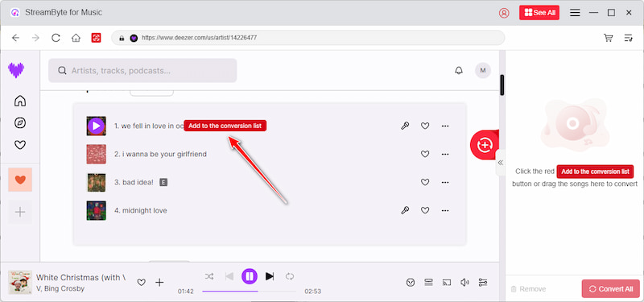Open more options dots for bad idea!

coord(445,182)
